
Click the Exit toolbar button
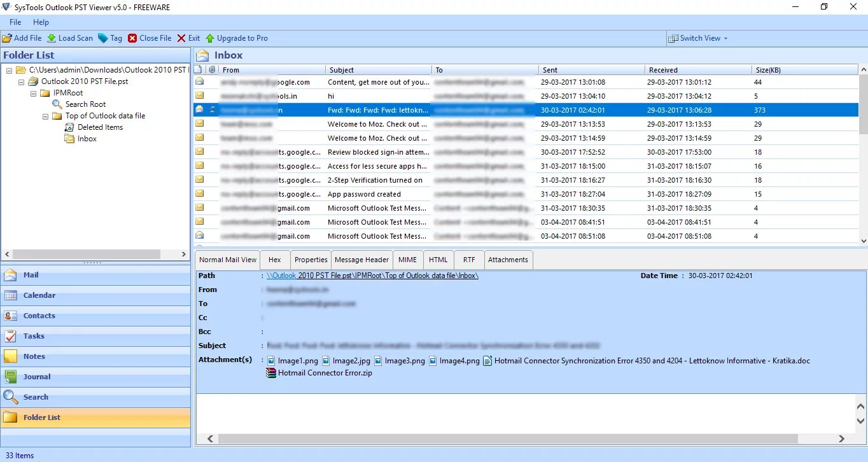[188, 38]
